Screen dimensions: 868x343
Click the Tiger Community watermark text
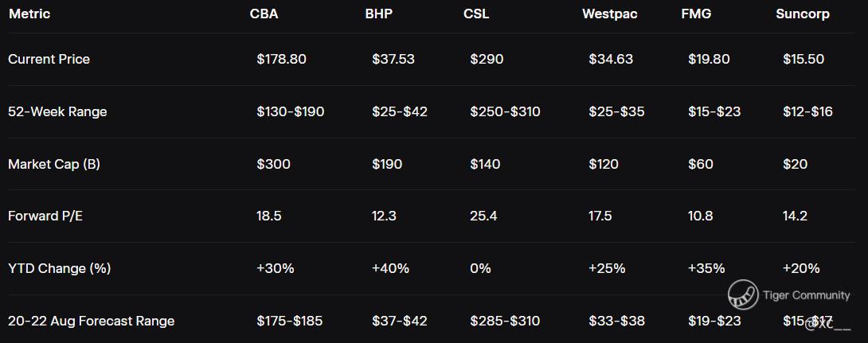806,295
